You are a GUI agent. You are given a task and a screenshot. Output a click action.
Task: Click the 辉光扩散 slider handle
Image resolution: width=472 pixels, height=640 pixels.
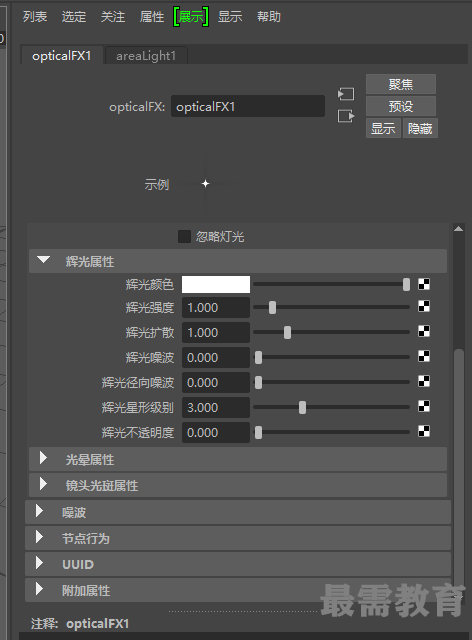point(287,332)
